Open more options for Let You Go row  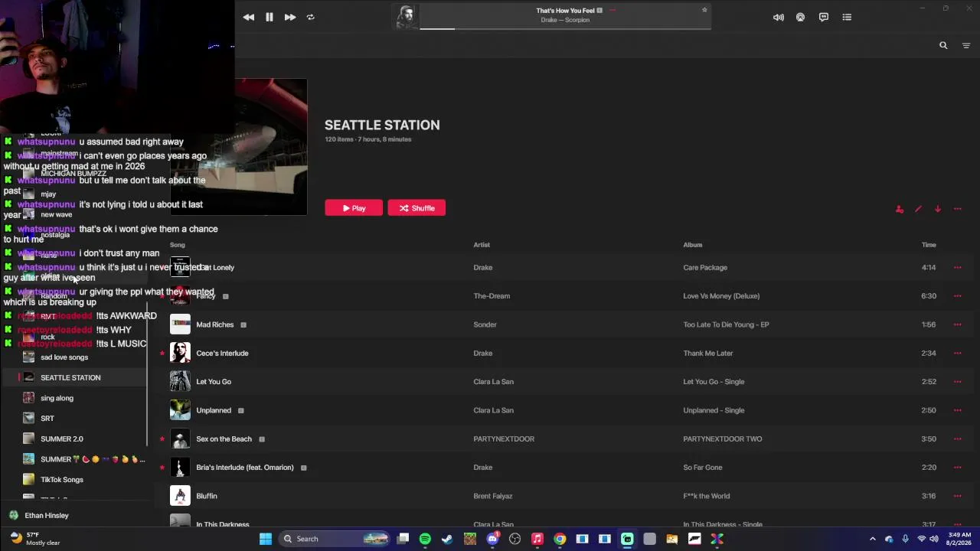pos(957,382)
